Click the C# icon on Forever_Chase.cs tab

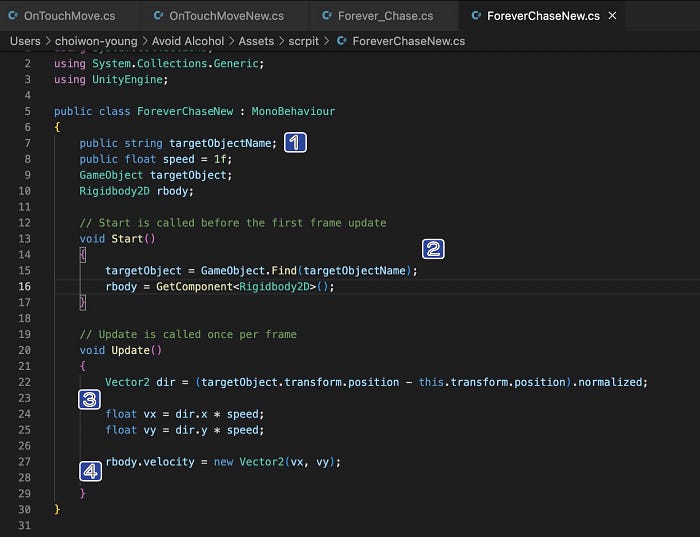point(327,16)
